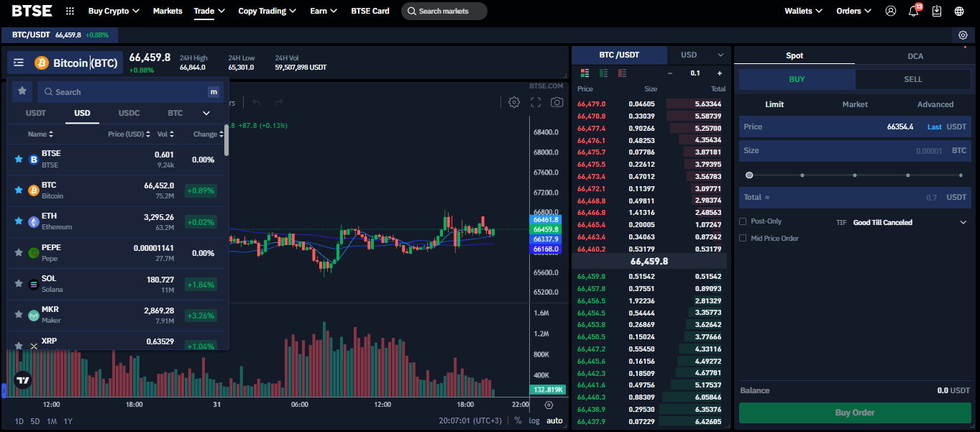Click the Buy Order button
Viewport: 980px width, 432px height.
(855, 413)
